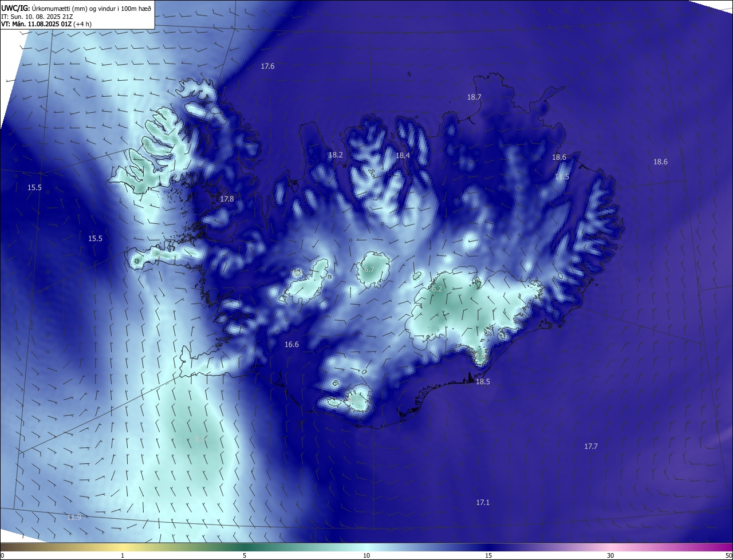The height and width of the screenshot is (560, 733).
Task: Click the 17.7 value over the sea
Action: [x=591, y=447]
